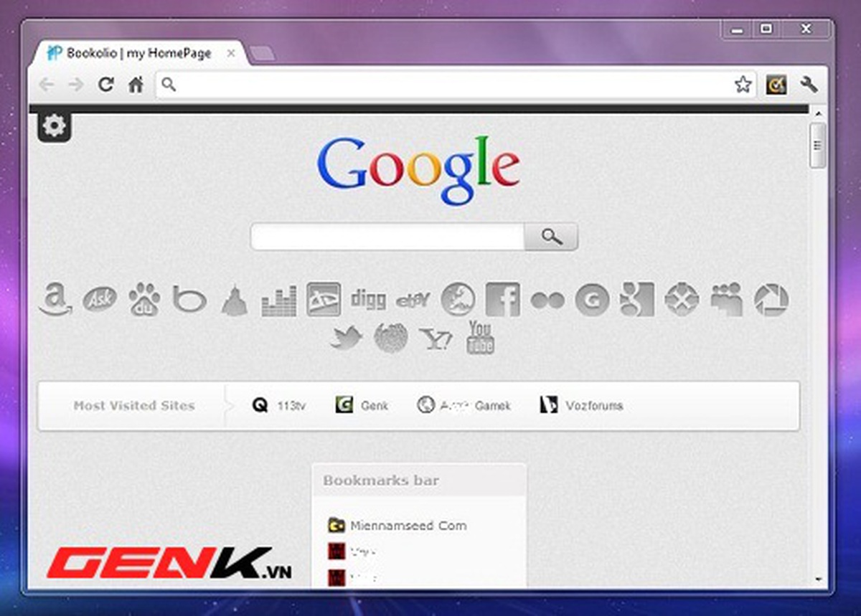The image size is (861, 616).
Task: Open the ebay shortcut icon
Action: coord(413,300)
